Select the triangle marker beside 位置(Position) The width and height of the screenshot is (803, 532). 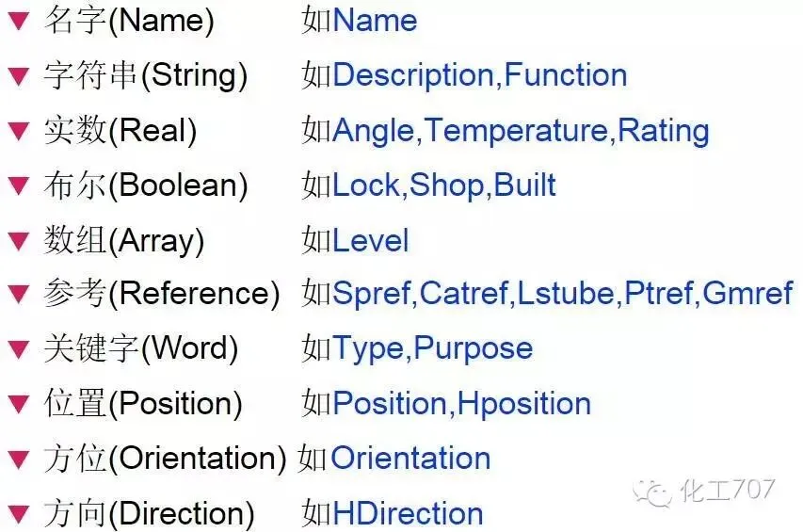tap(19, 404)
